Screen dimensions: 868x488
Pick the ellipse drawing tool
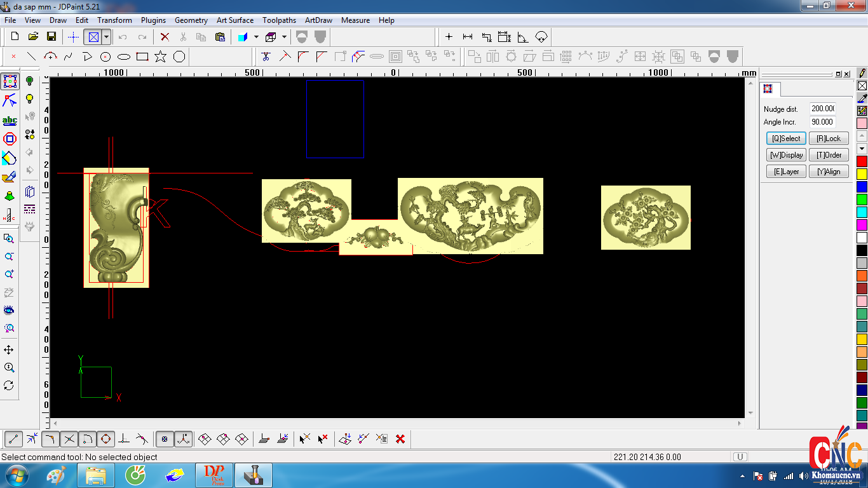point(124,57)
